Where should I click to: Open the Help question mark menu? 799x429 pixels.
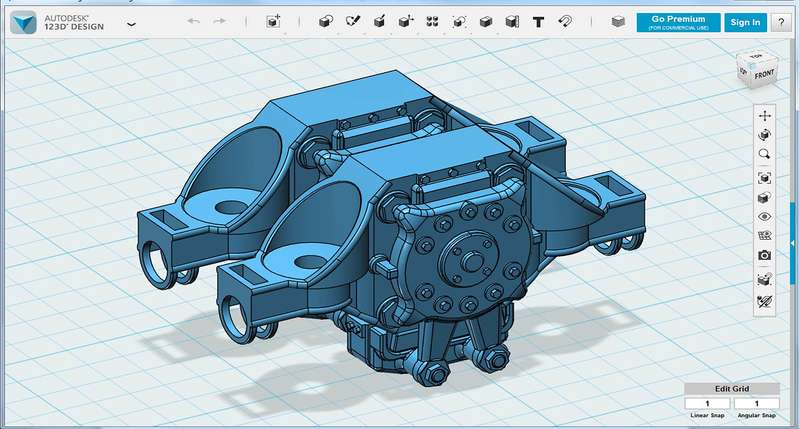pos(781,22)
